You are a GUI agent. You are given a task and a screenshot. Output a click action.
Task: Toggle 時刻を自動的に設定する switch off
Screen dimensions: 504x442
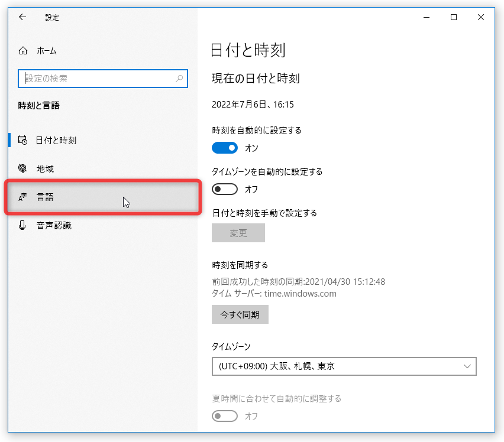click(225, 148)
